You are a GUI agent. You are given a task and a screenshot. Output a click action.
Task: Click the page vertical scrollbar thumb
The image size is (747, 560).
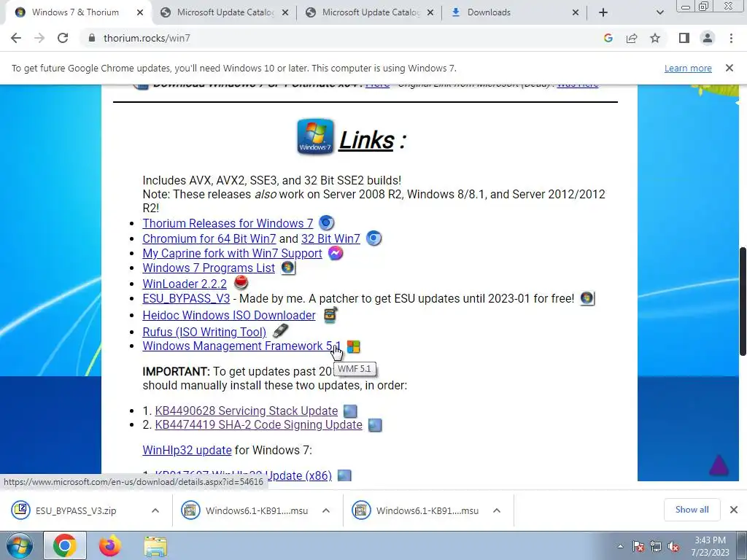[742, 301]
